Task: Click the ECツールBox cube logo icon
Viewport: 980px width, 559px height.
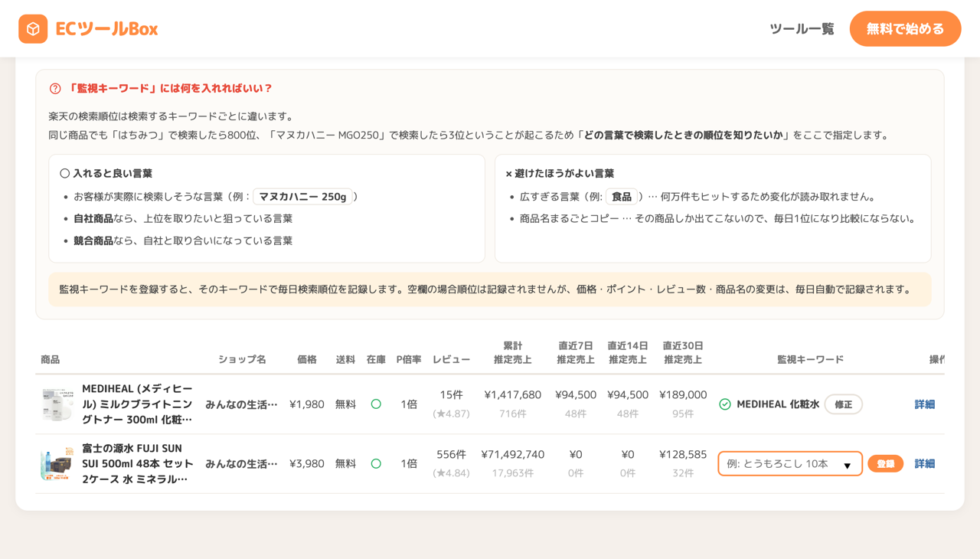Action: click(33, 29)
